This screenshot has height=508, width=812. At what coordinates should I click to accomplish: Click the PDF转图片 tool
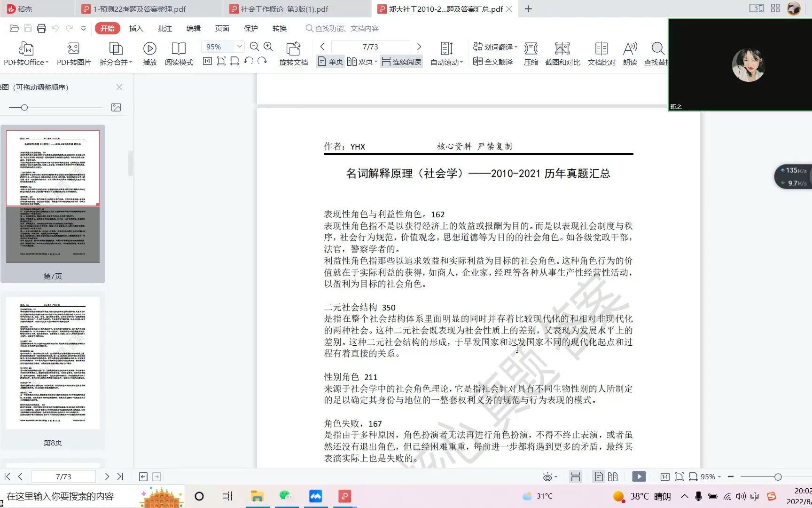point(74,54)
